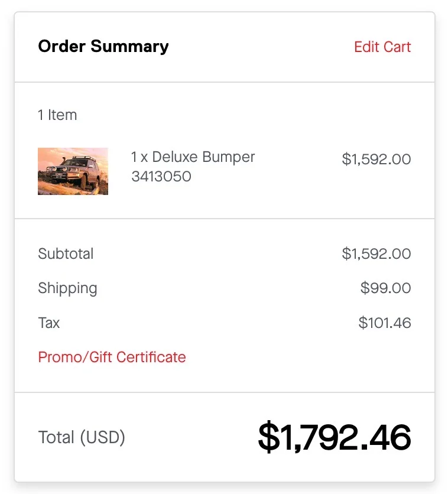448x494 pixels.
Task: Click the Subtotal label
Action: coord(66,254)
